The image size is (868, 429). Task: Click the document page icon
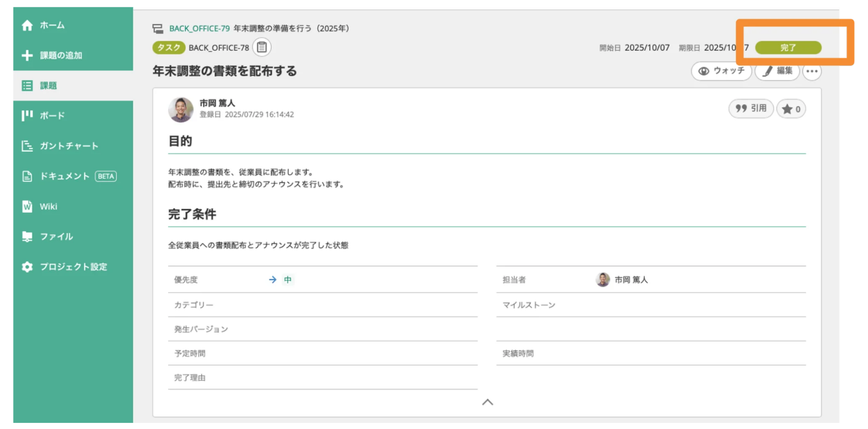point(27,176)
